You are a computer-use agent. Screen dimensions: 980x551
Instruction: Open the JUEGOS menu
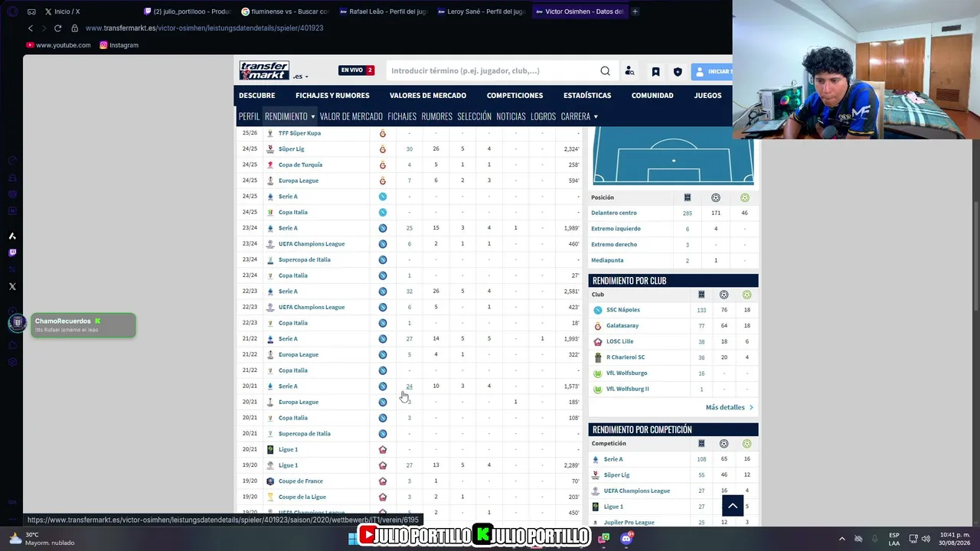[x=707, y=96]
